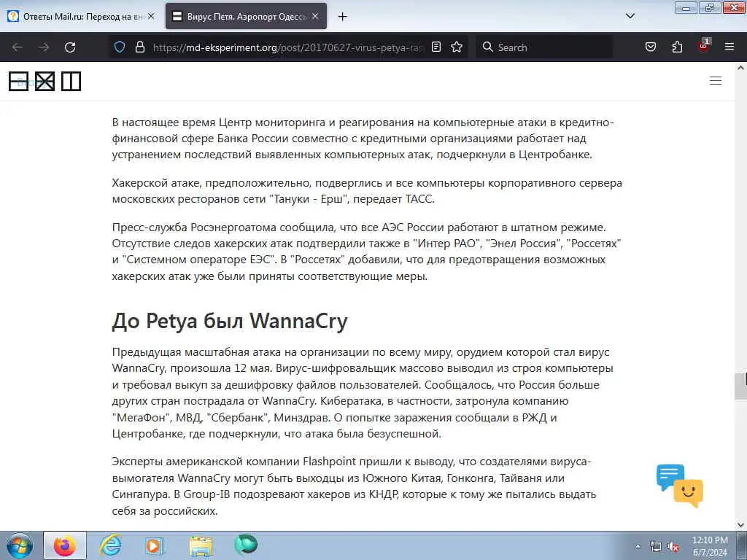
Task: Open Windows Explorer folder icon
Action: pos(201,545)
